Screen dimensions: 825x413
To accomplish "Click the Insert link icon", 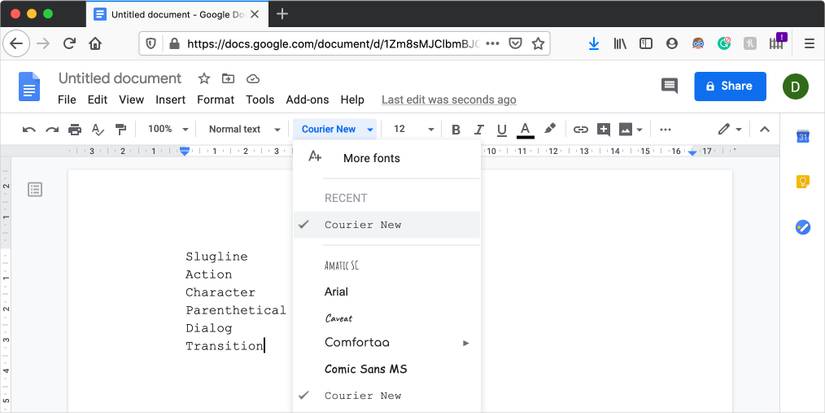I will (580, 129).
